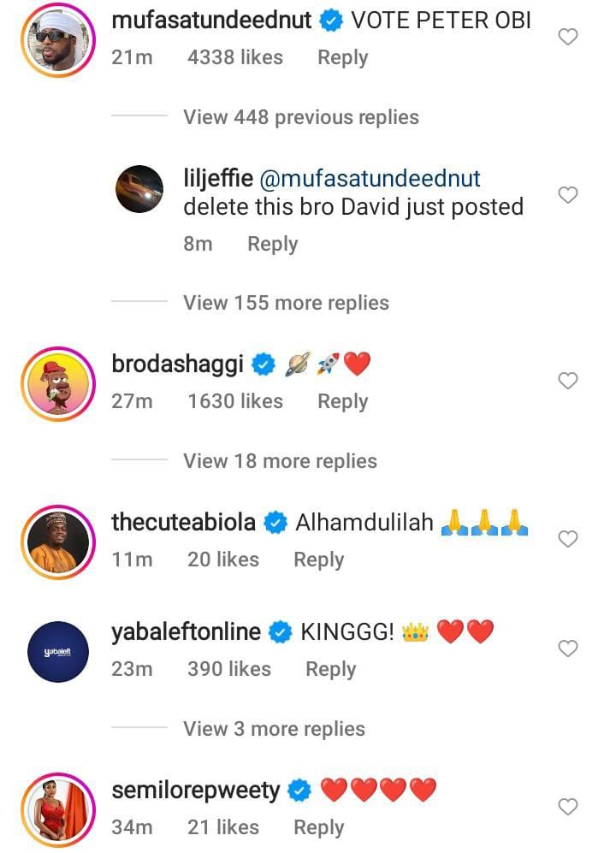
Task: Like liljeffie's reply with heart icon
Action: [x=567, y=195]
